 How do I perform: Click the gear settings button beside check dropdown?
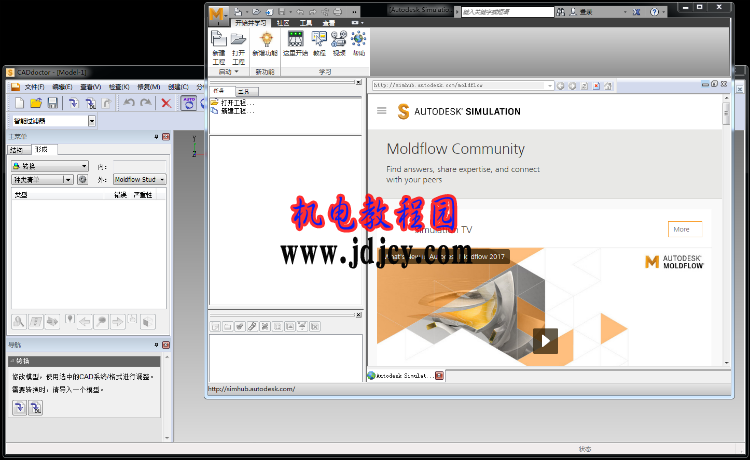82,180
